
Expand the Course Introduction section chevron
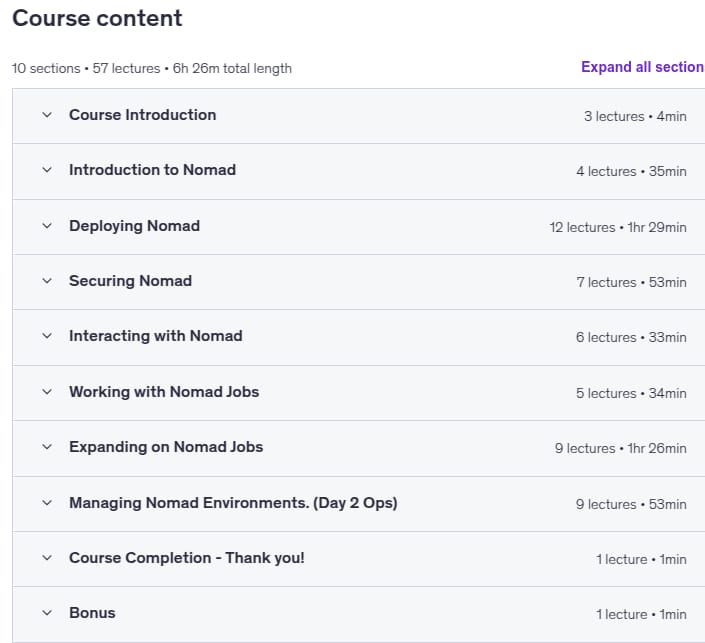(47, 115)
